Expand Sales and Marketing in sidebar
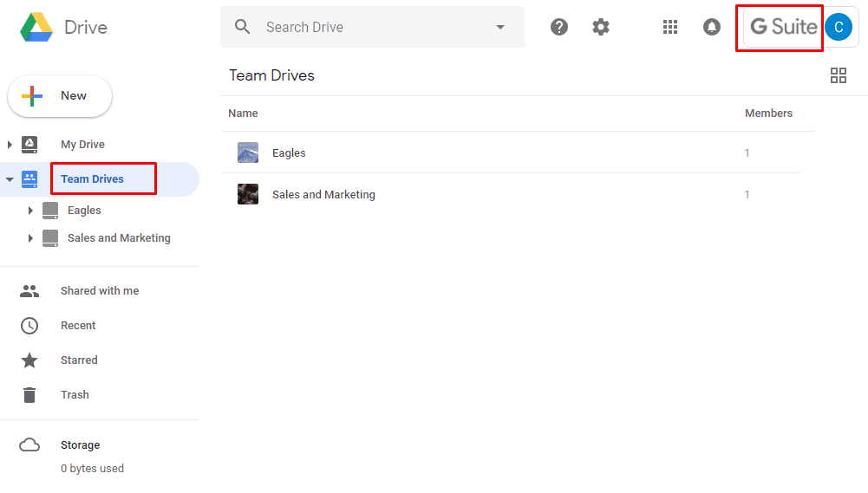Viewport: 868px width, 493px height. 30,238
